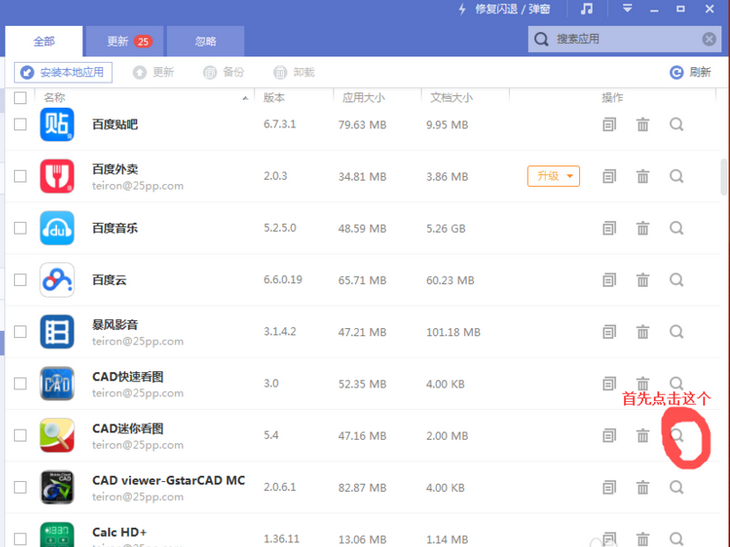Open the music note icon in title bar

(x=587, y=9)
